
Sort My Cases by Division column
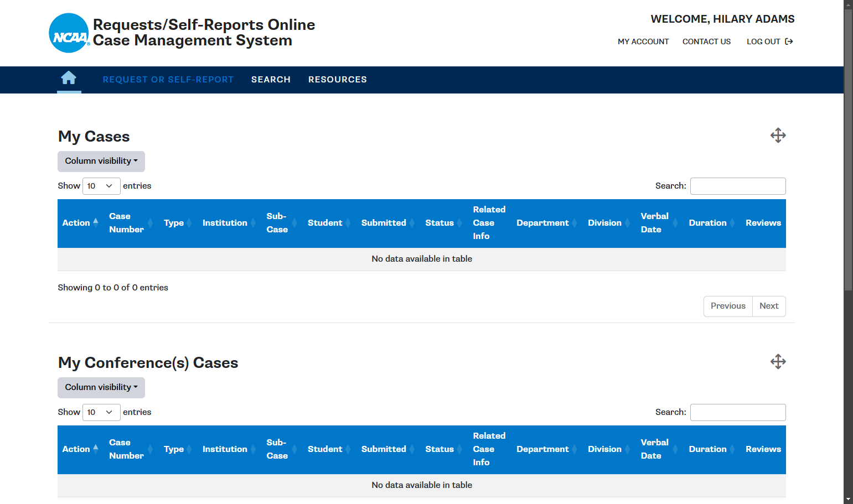click(x=609, y=223)
